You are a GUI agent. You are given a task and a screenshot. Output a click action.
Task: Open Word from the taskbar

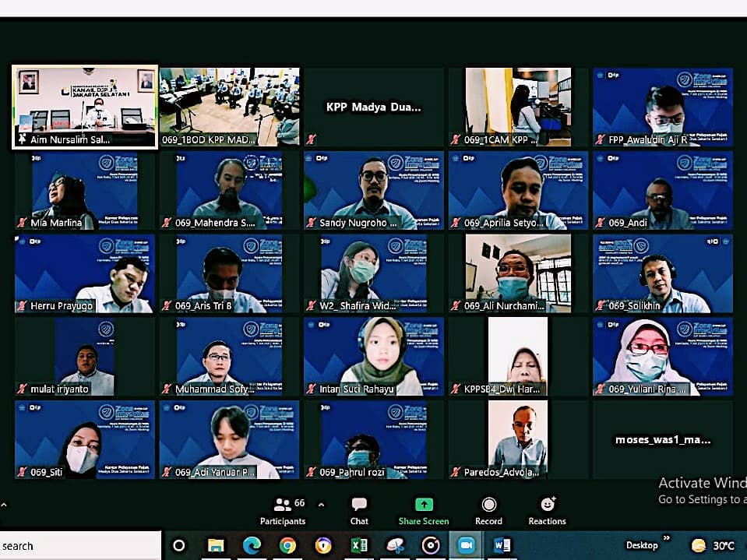[x=502, y=545]
